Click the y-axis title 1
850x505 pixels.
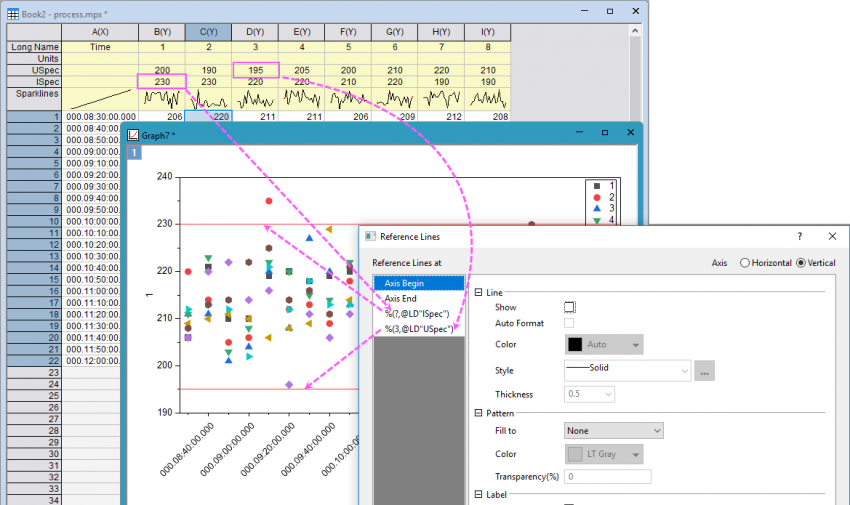149,295
